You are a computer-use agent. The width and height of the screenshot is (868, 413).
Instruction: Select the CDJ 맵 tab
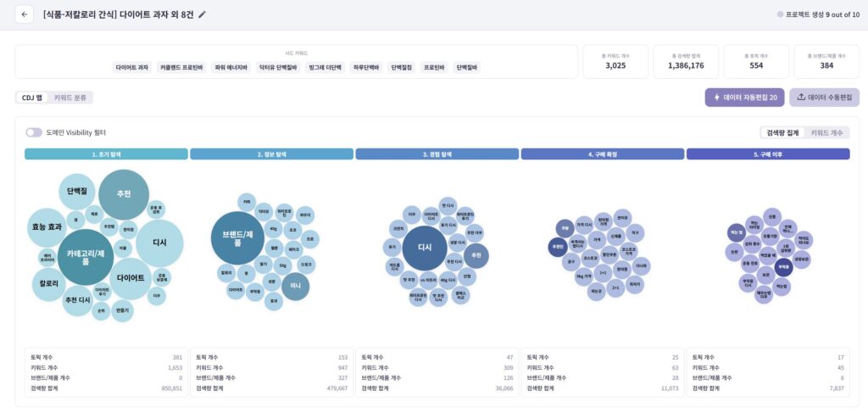click(32, 98)
